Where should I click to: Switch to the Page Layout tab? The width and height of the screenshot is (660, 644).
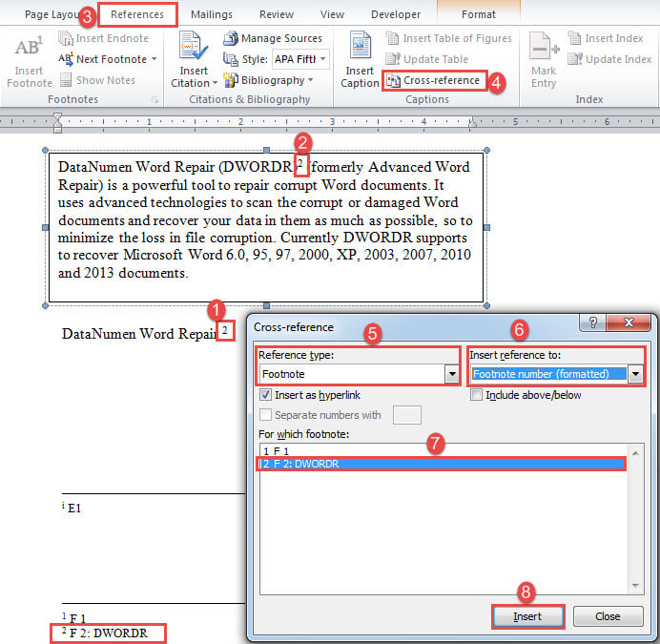(x=52, y=14)
